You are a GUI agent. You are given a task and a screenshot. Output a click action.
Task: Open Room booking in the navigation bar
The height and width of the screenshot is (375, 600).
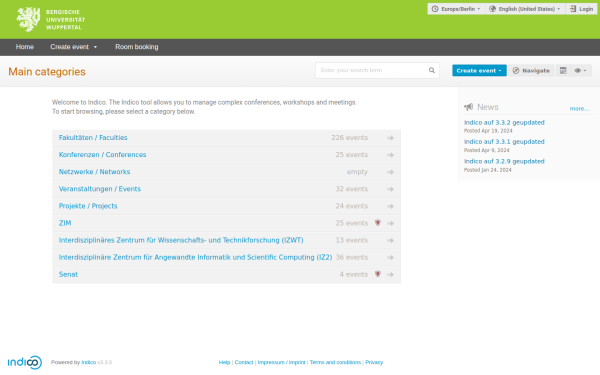pos(137,47)
